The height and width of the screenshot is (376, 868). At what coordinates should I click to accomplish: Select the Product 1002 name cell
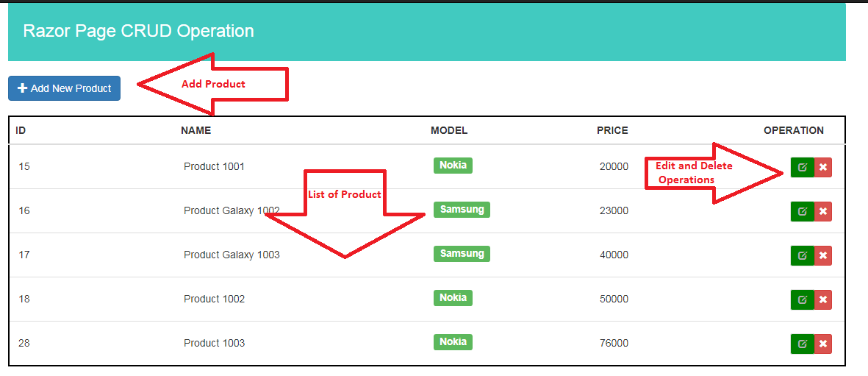pyautogui.click(x=214, y=299)
